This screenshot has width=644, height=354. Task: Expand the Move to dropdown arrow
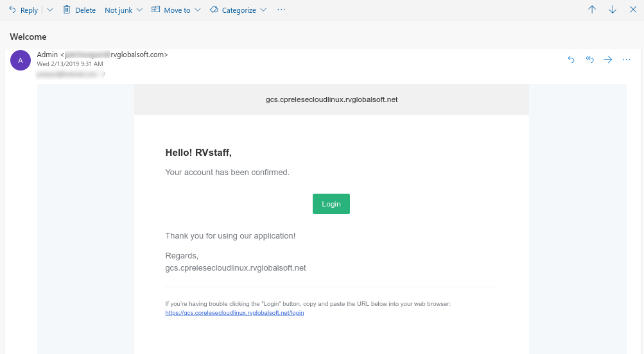[x=198, y=10]
